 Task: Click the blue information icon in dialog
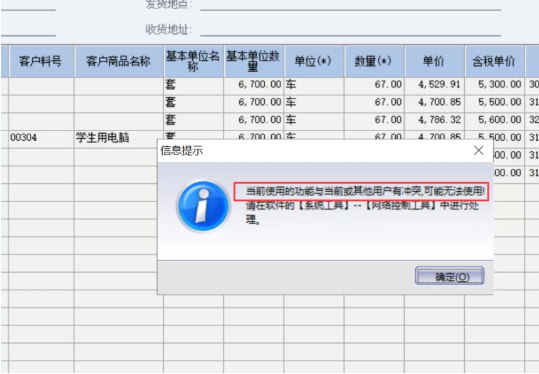click(203, 206)
